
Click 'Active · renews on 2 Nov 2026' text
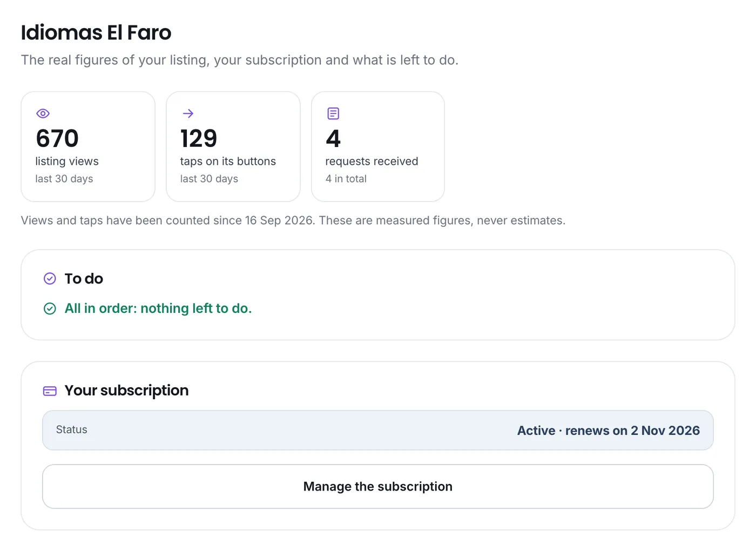(609, 431)
